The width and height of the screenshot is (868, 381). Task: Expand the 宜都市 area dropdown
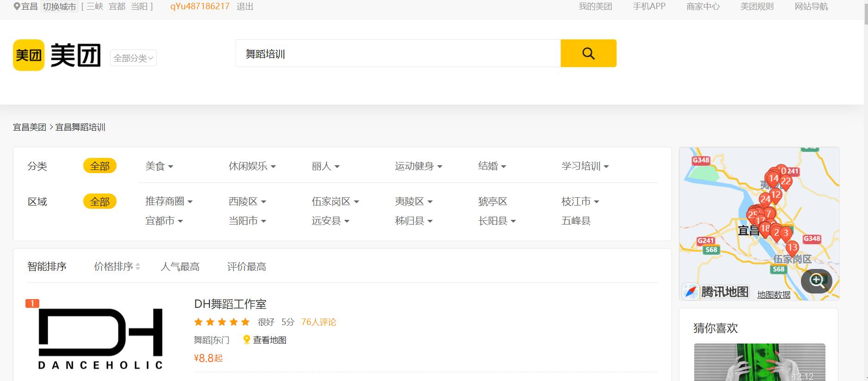pos(164,221)
